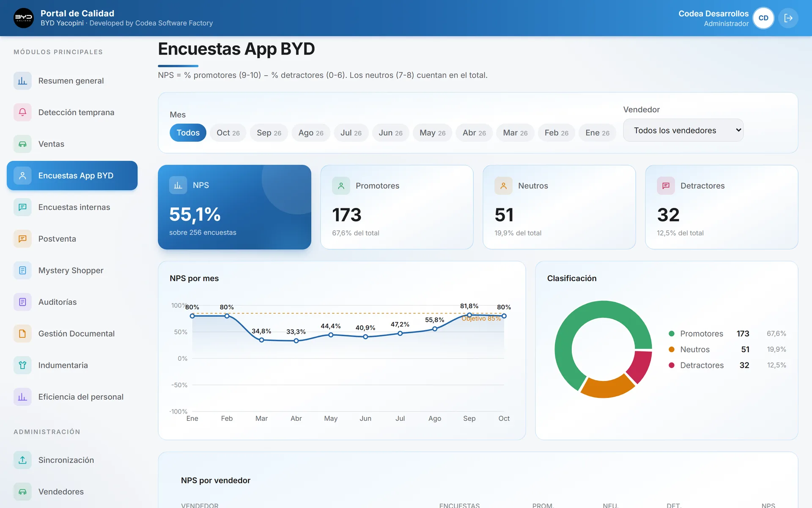Click the Indumentaria shirt icon
Screen dimensions: 812x508
(22, 365)
